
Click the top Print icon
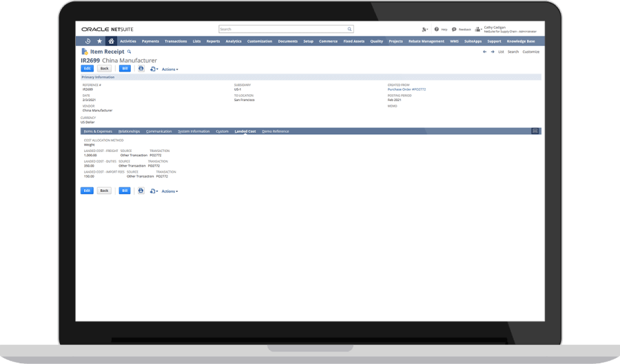point(141,69)
